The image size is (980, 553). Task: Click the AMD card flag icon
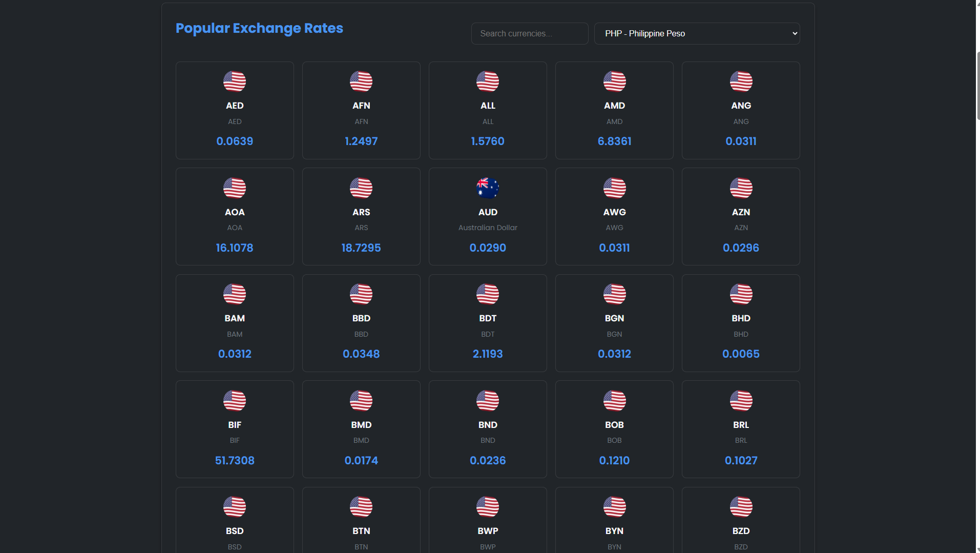click(614, 81)
